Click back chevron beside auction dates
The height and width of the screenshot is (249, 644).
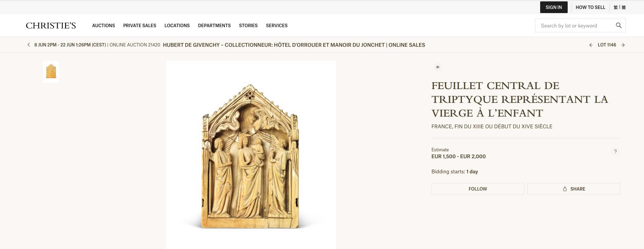[29, 45]
